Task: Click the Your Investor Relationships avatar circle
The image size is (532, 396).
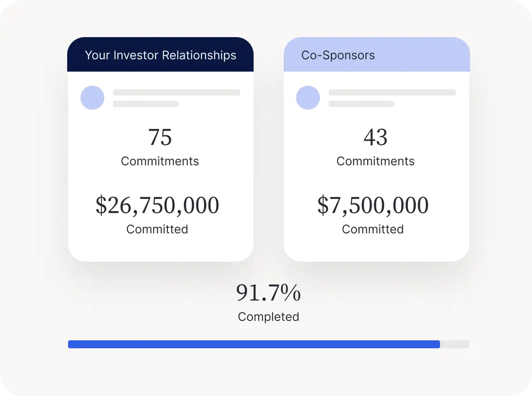Action: 92,98
